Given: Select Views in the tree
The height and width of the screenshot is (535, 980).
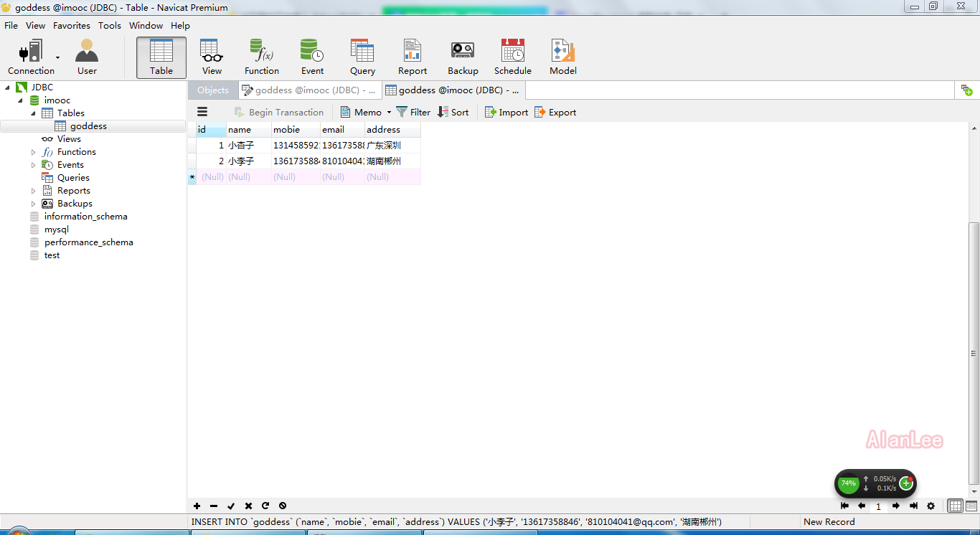Looking at the screenshot, I should tap(69, 139).
